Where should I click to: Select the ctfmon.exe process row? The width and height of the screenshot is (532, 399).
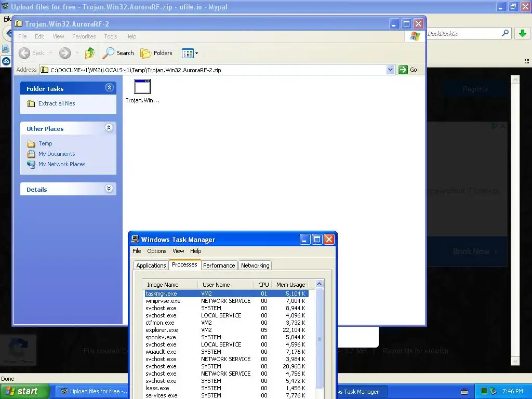pyautogui.click(x=227, y=323)
